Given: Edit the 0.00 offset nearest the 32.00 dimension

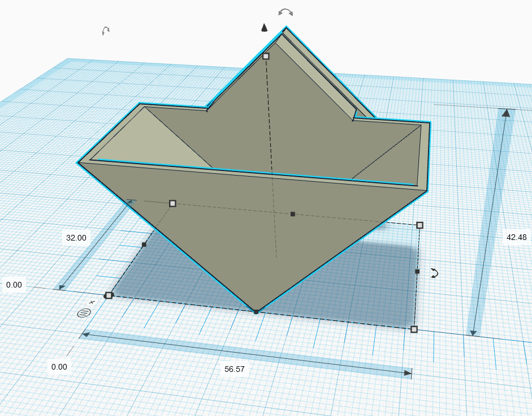Looking at the screenshot, I should (14, 285).
